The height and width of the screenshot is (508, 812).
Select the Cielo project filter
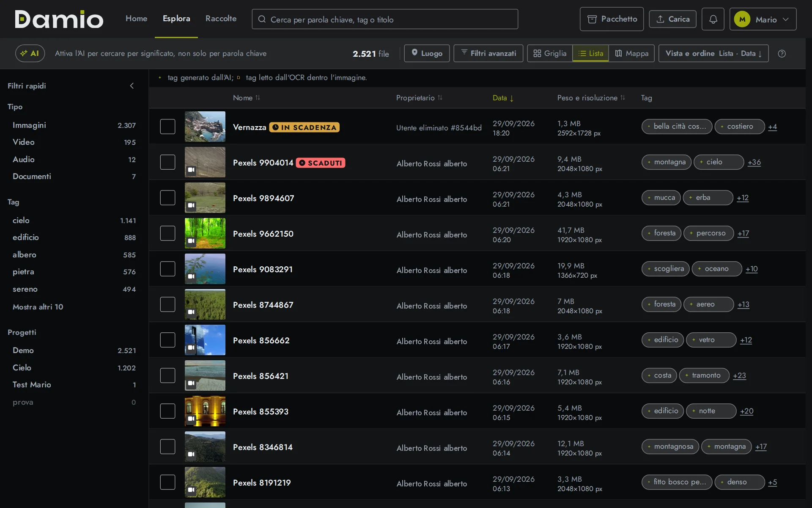click(x=74, y=368)
